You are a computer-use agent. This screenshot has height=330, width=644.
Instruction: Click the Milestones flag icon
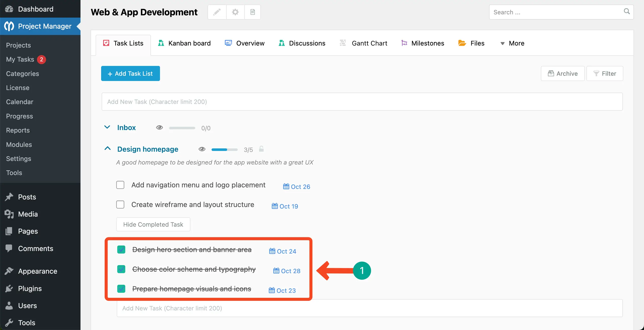point(404,43)
